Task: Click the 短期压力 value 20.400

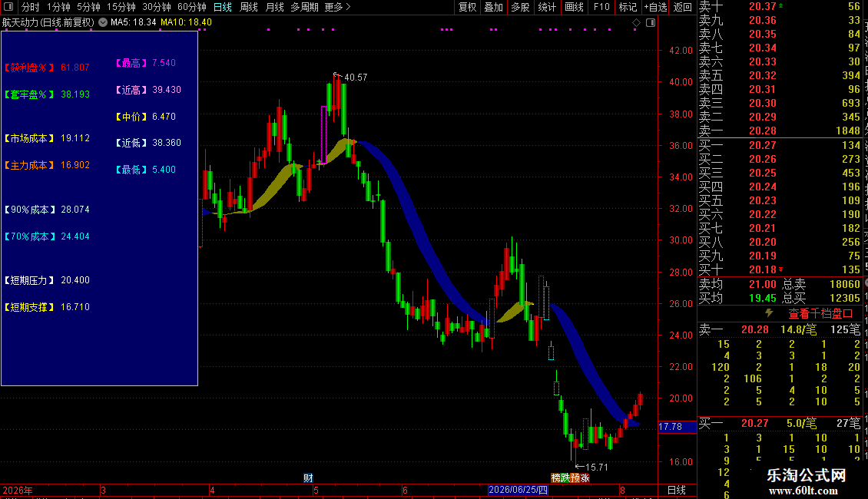Action: point(75,280)
